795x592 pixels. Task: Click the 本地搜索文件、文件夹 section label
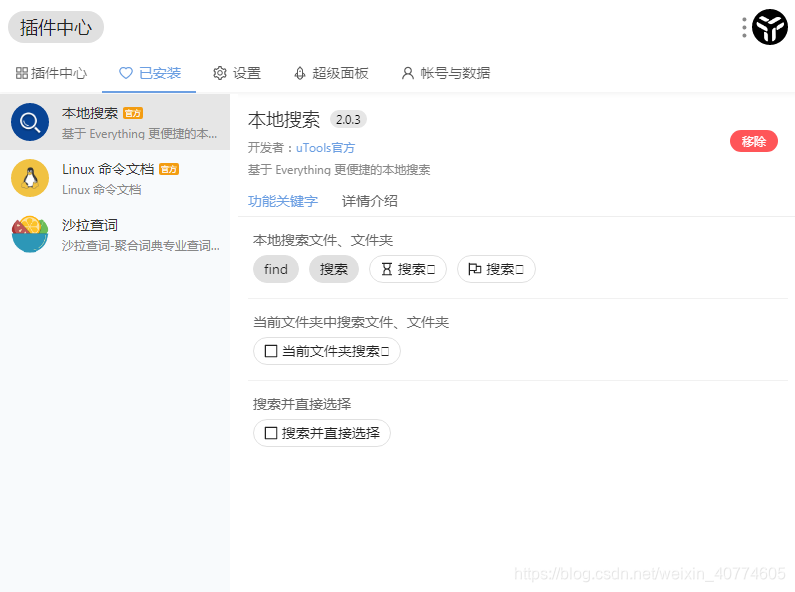[323, 240]
